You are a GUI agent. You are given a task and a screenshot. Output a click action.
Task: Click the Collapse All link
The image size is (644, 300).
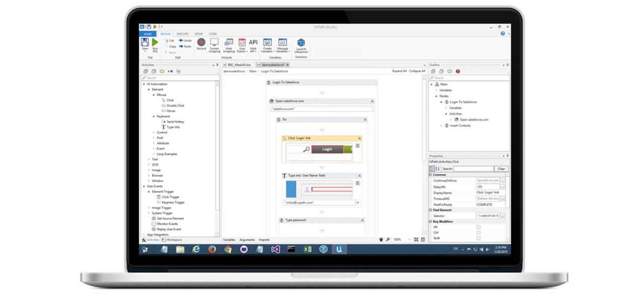(x=417, y=71)
